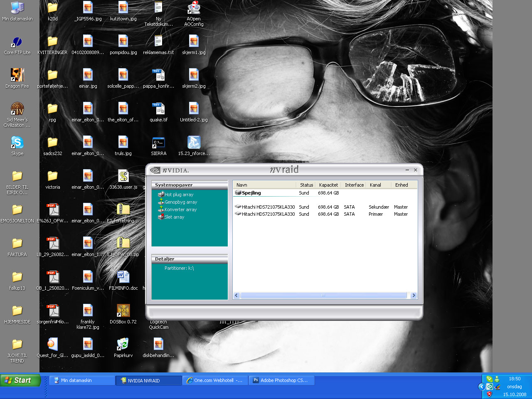532x399 pixels.
Task: Select the sorgenfri#4lo PDF icon
Action: coord(52,315)
